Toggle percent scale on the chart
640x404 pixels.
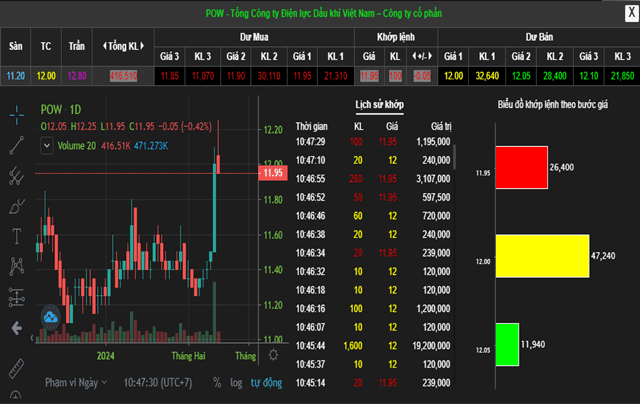click(217, 383)
